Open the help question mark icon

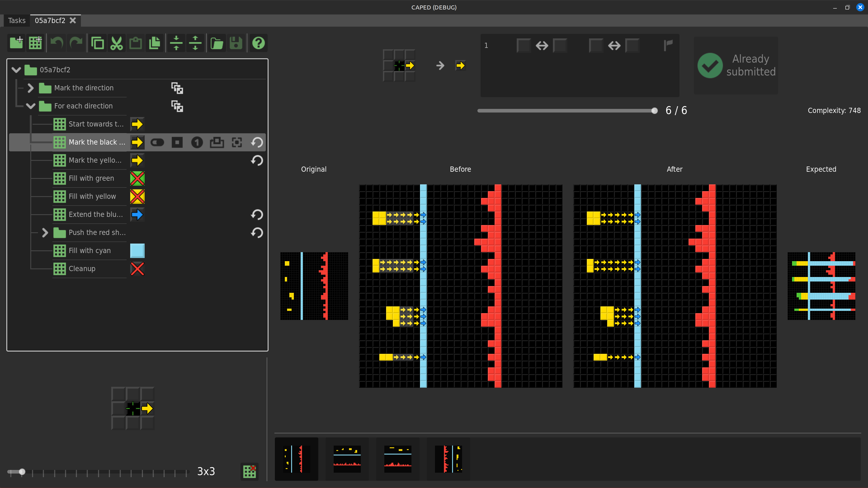point(258,43)
